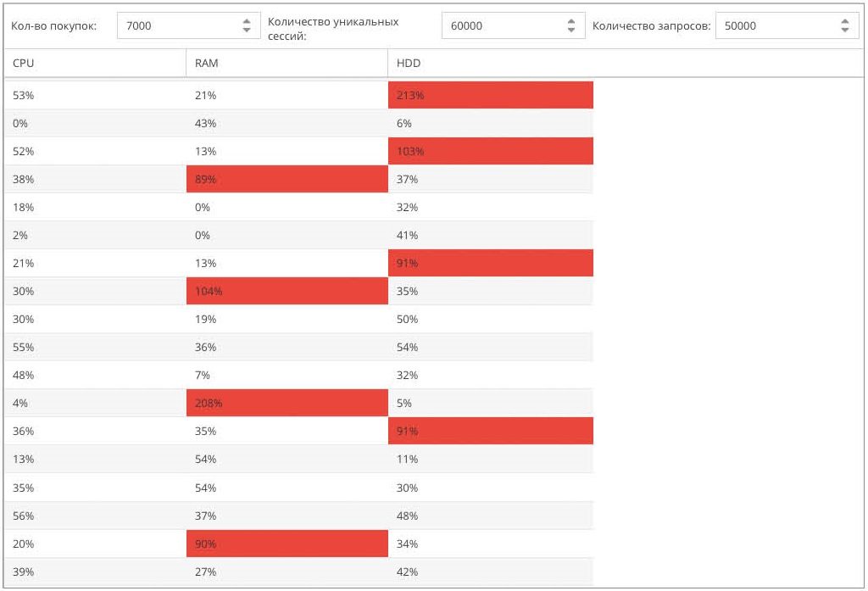This screenshot has height=591, width=868.
Task: Sort by the RAM column header
Action: point(287,63)
